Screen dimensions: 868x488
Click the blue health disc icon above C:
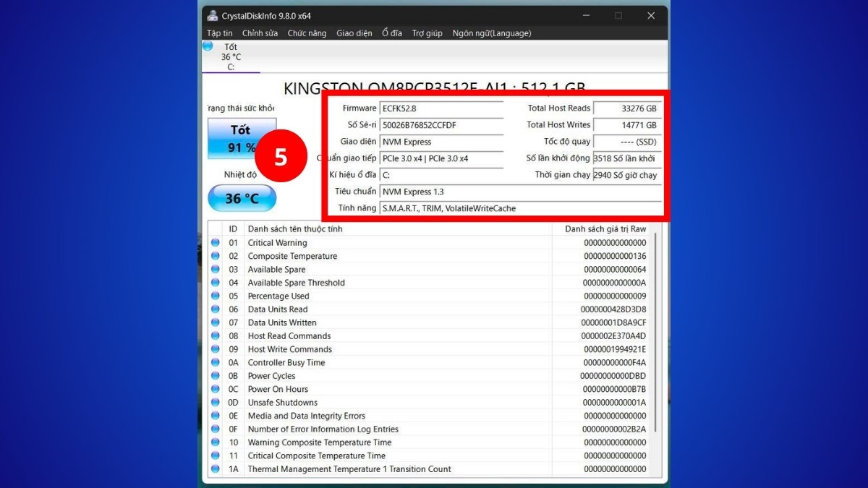[208, 45]
